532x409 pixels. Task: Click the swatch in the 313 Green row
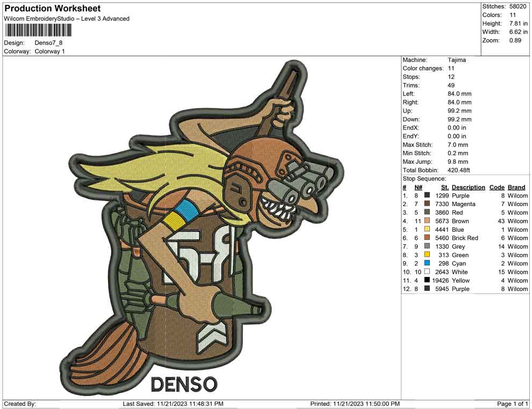427,254
